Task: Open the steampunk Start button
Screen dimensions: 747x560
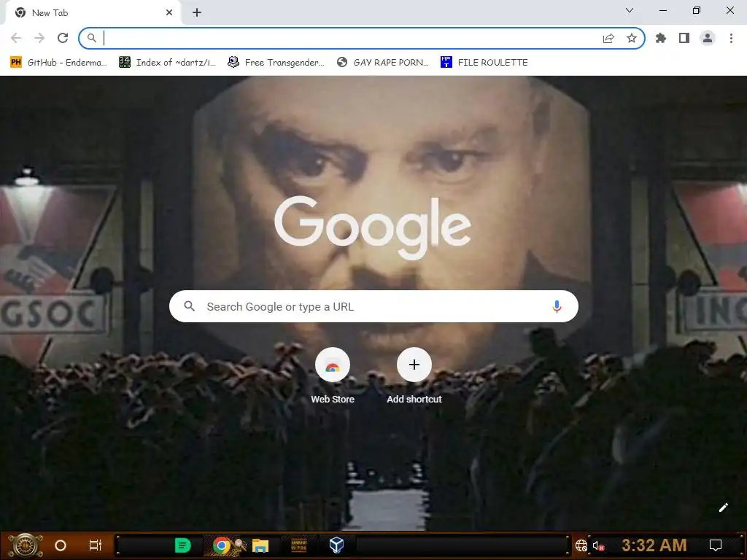Action: pos(26,545)
